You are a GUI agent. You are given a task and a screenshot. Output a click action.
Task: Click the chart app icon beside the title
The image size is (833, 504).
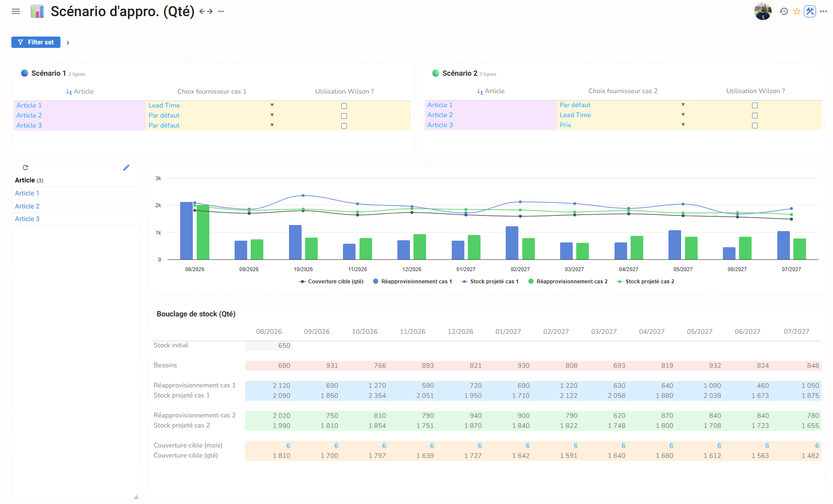click(37, 11)
